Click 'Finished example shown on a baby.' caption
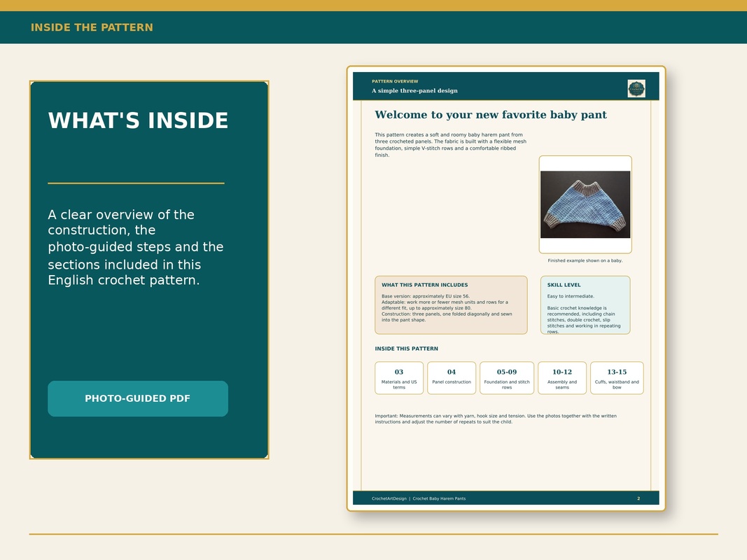Image resolution: width=747 pixels, height=560 pixels. (585, 260)
